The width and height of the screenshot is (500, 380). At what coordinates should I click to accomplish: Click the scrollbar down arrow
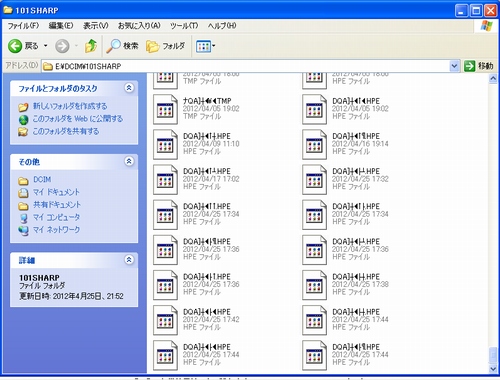click(493, 369)
